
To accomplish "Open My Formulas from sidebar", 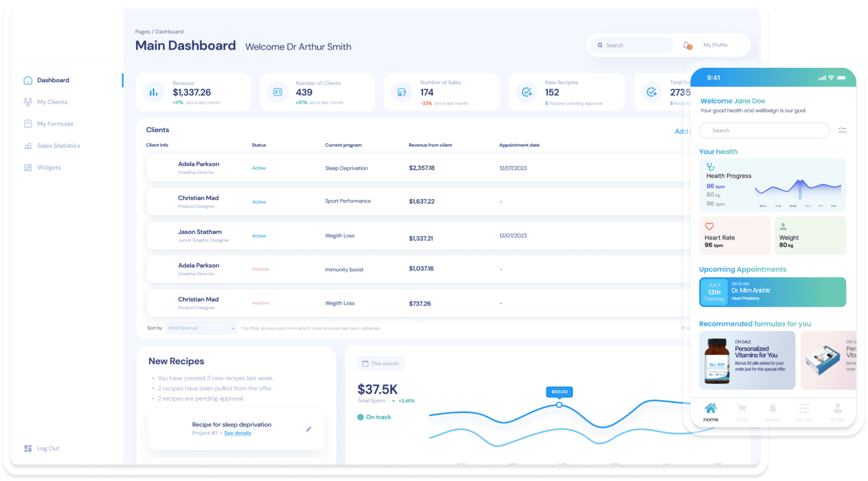I will pos(55,124).
